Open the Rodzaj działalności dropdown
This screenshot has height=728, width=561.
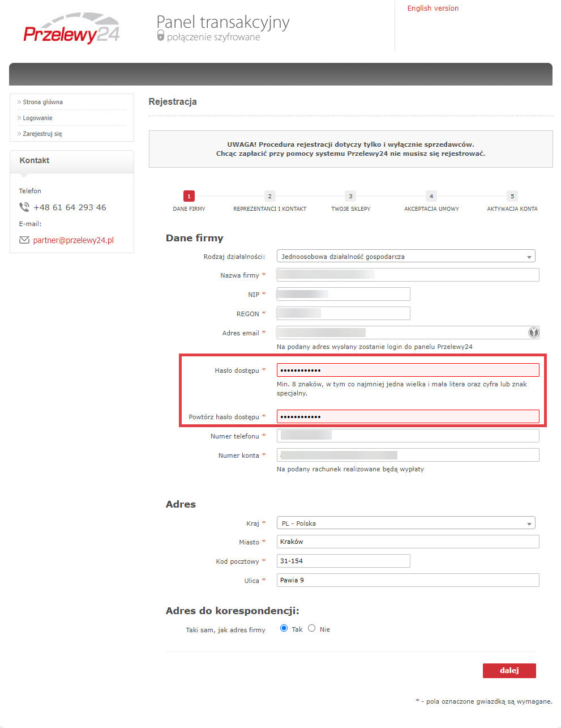(406, 257)
